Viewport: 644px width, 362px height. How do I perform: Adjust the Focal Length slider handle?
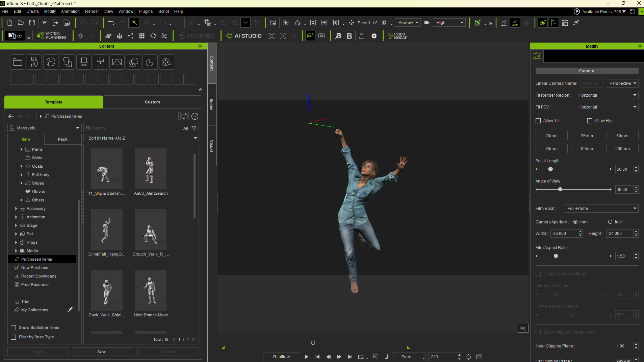[550, 169]
